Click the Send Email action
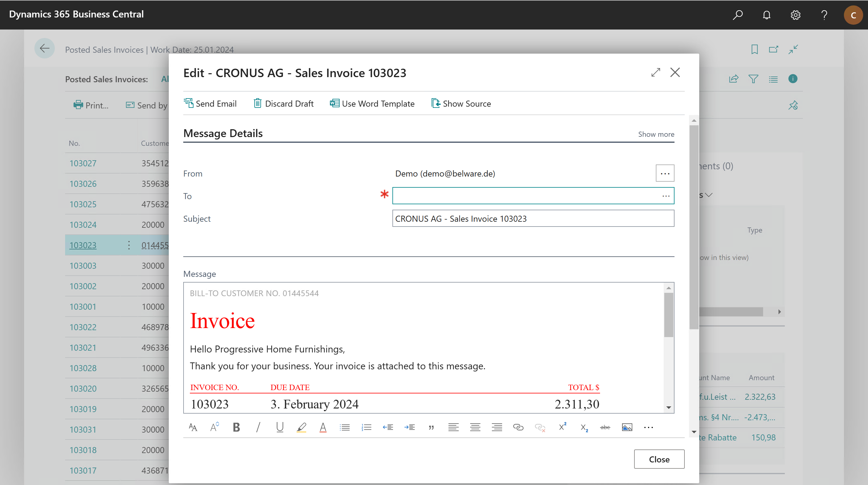Screen dimensions: 868x485 (210, 103)
